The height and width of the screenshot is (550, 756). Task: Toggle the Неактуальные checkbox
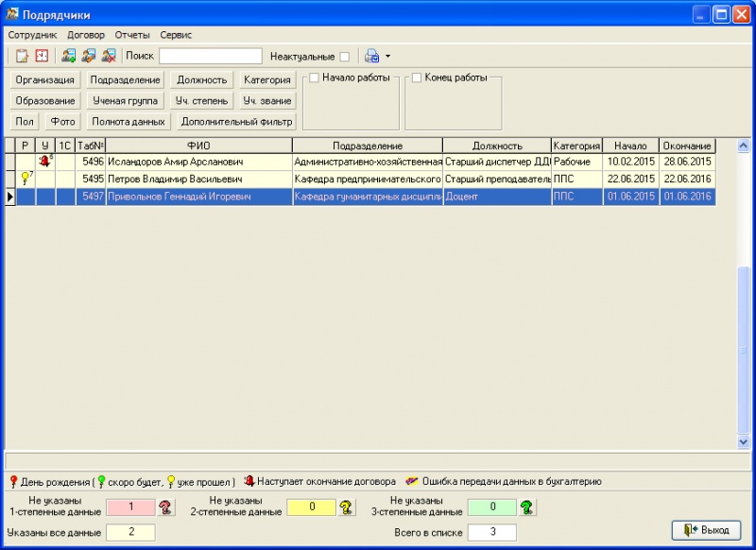click(344, 57)
